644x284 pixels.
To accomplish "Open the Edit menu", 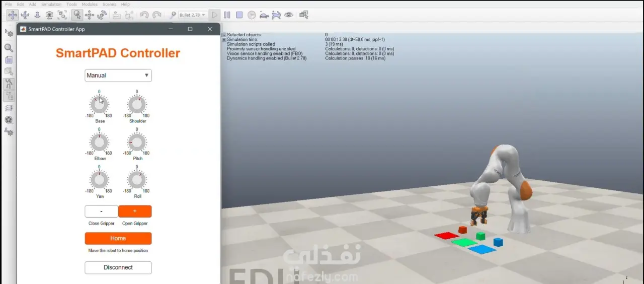I will pyautogui.click(x=21, y=4).
